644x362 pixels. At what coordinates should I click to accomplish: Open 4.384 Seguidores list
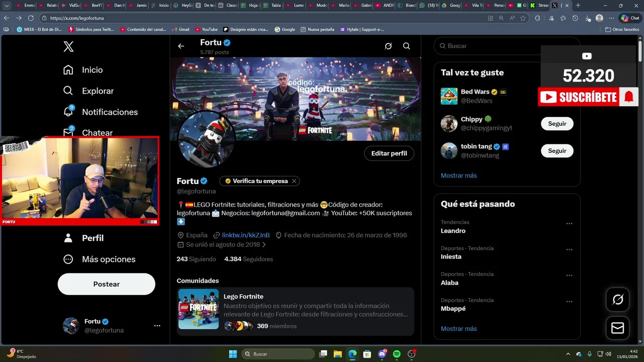(249, 259)
